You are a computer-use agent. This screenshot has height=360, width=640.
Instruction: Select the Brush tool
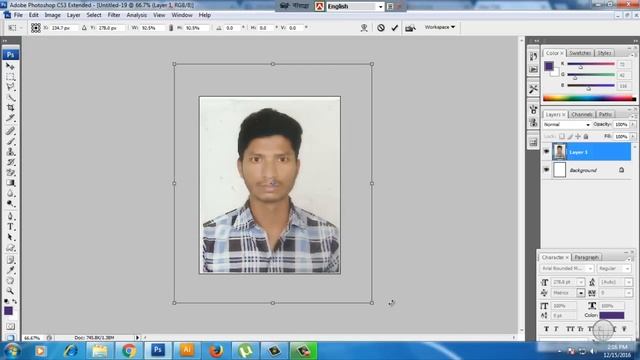[x=10, y=142]
